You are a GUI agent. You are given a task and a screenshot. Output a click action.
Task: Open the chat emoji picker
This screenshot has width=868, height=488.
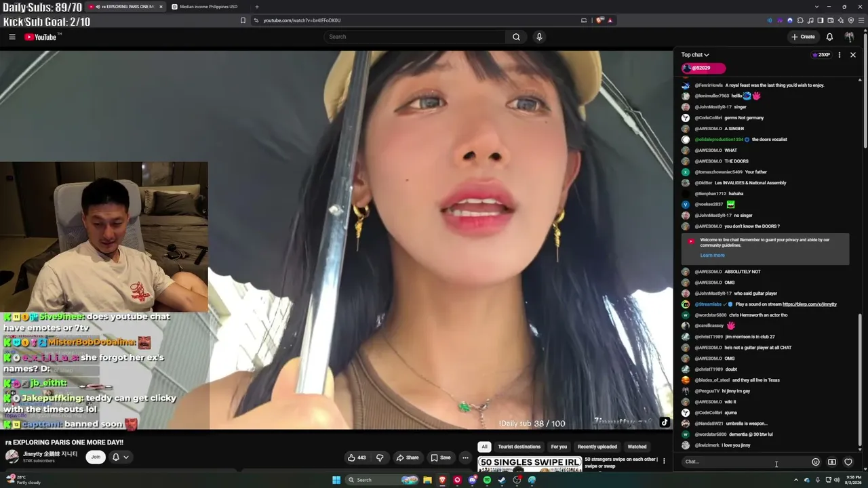[816, 462]
